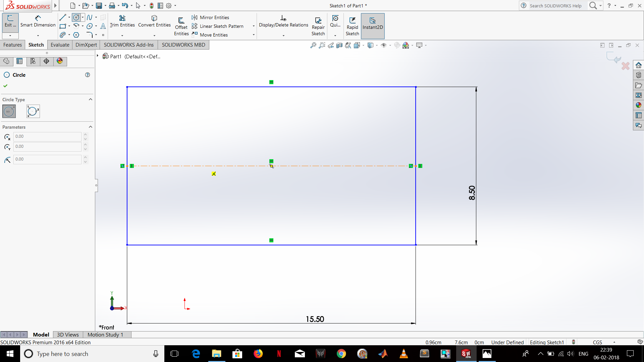
Task: Switch to the Evaluate tab
Action: pyautogui.click(x=60, y=45)
